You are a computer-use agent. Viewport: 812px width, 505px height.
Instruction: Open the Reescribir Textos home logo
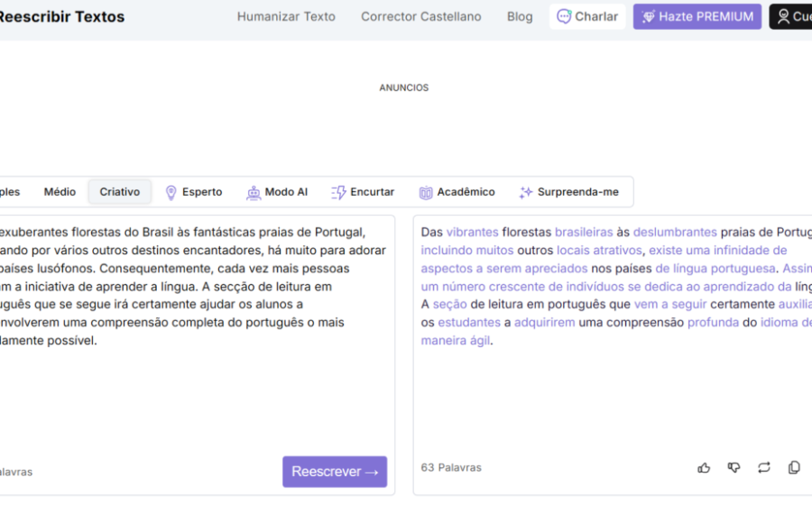tap(62, 16)
